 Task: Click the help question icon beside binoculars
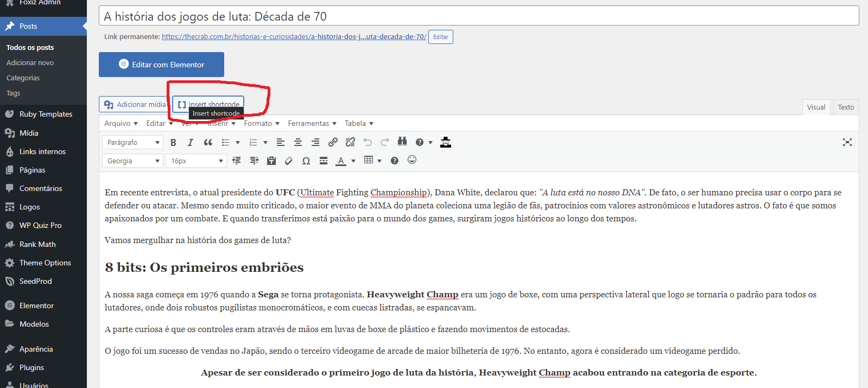click(420, 143)
